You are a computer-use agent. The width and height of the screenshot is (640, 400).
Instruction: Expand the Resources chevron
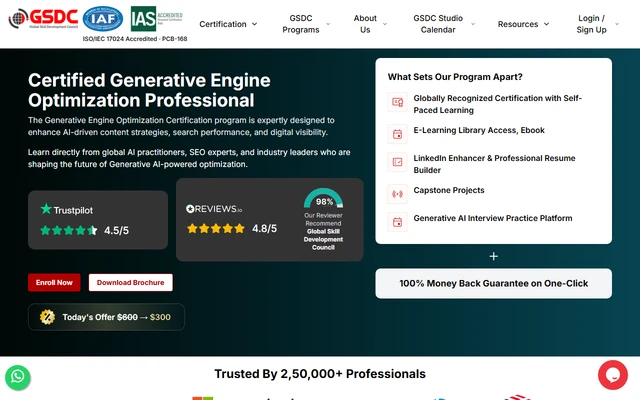tap(546, 24)
